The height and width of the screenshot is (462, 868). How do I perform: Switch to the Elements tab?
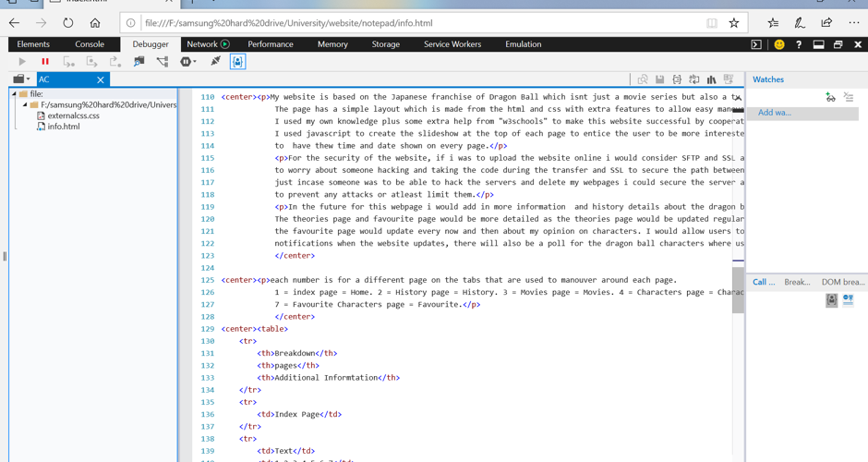click(33, 44)
